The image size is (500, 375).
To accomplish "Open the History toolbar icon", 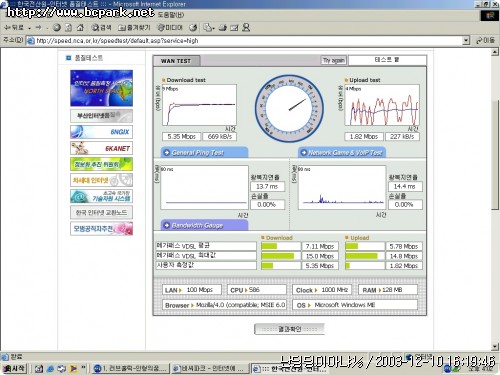I will [x=193, y=28].
